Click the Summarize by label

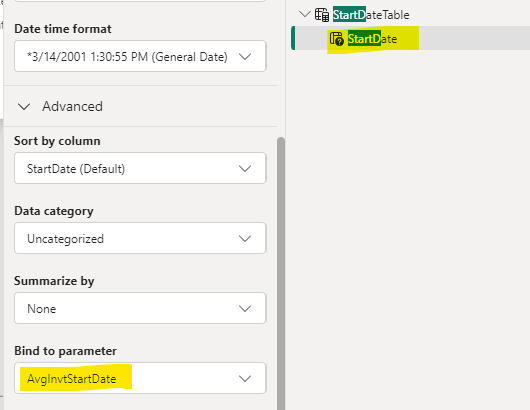pyautogui.click(x=54, y=281)
